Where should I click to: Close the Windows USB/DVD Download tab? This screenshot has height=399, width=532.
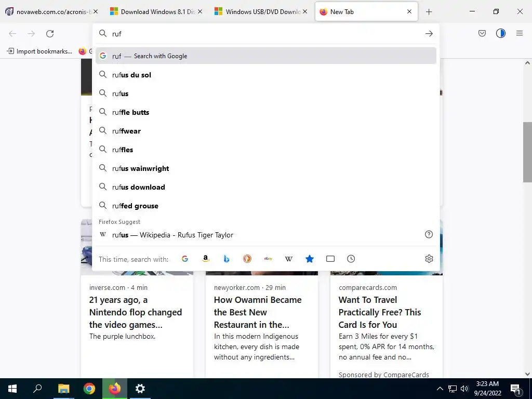[304, 11]
